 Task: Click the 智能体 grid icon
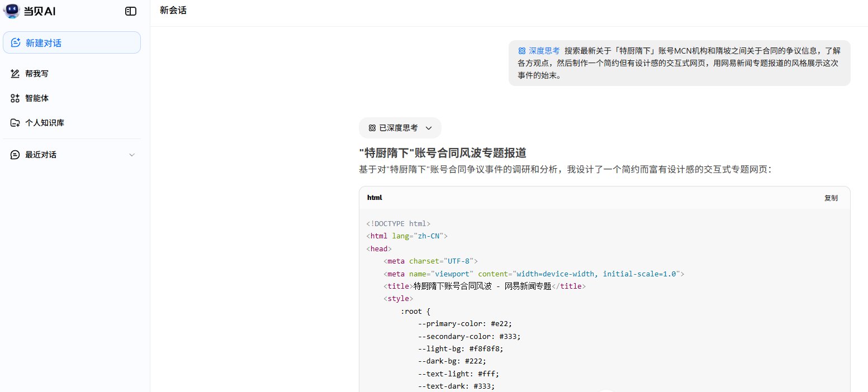coord(15,98)
